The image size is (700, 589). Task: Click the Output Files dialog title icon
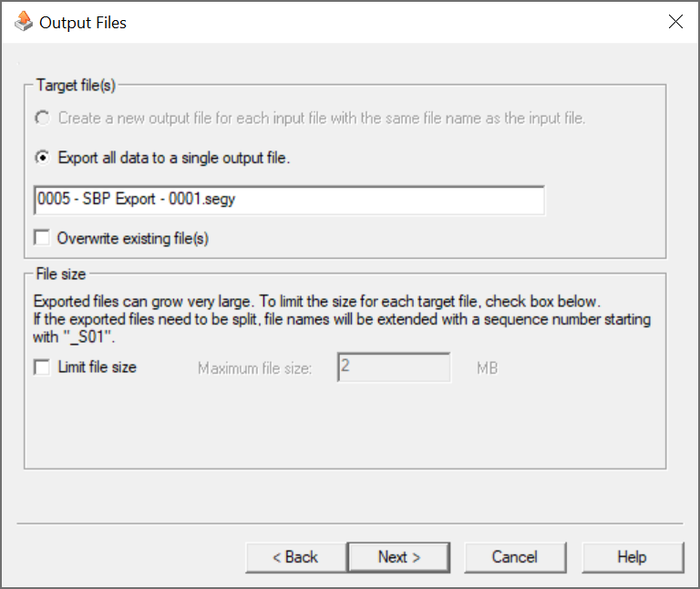pos(24,23)
